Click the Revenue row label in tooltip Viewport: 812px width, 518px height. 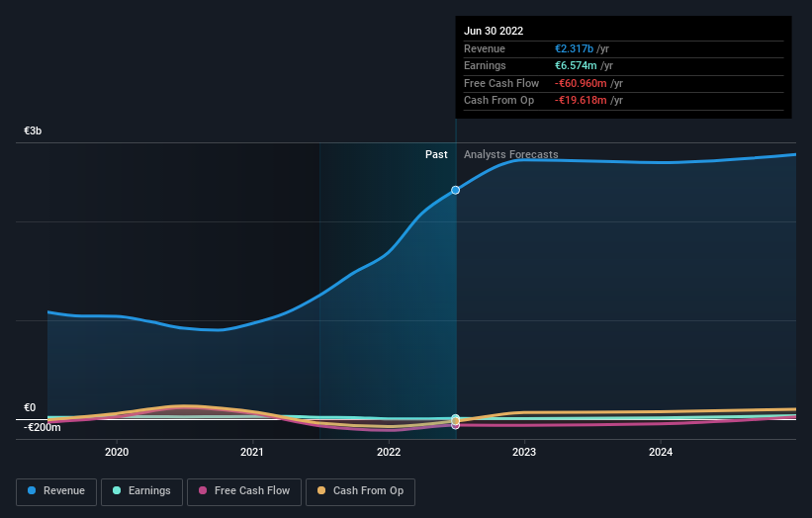[x=485, y=48]
